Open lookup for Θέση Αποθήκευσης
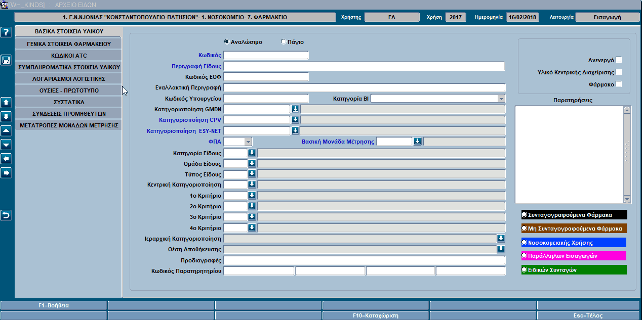 [x=501, y=249]
